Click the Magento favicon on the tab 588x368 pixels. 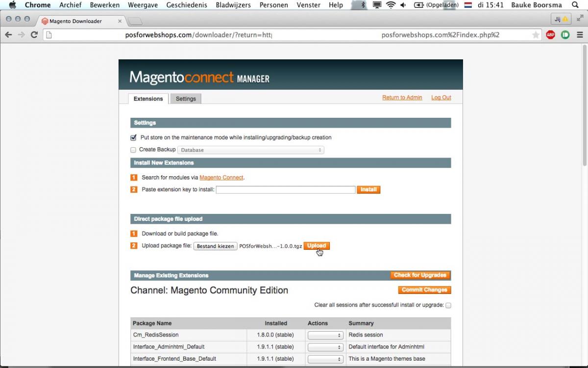click(x=45, y=21)
